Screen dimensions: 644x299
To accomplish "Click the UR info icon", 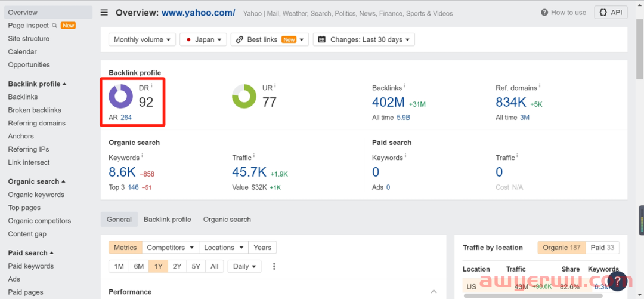I will [x=275, y=86].
